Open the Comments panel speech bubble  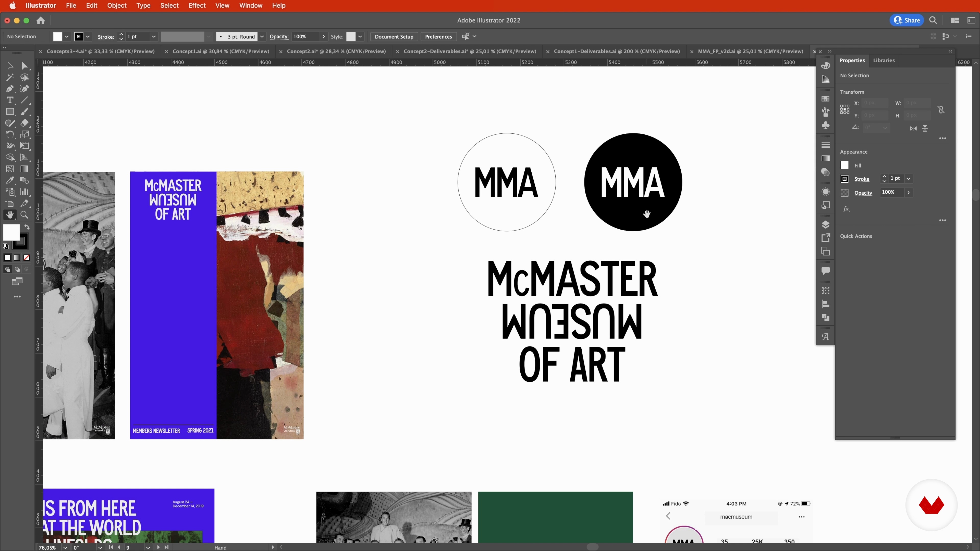826,271
